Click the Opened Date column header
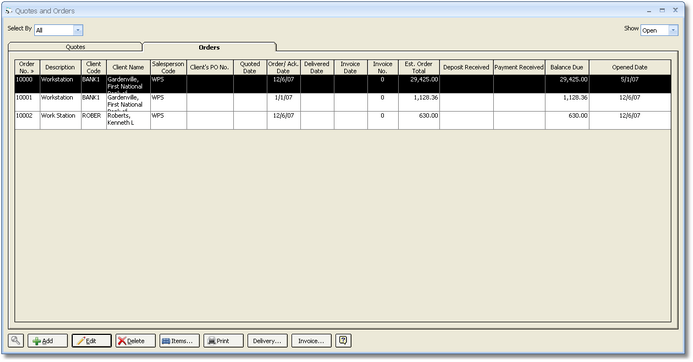Image resolution: width=693 pixels, height=362 pixels. (629, 67)
